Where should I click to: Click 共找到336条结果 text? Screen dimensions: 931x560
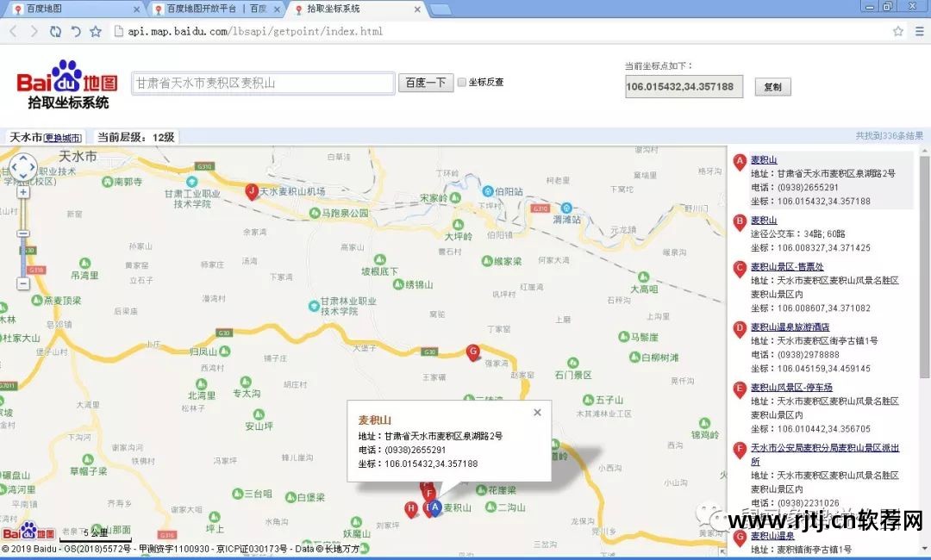coord(889,136)
